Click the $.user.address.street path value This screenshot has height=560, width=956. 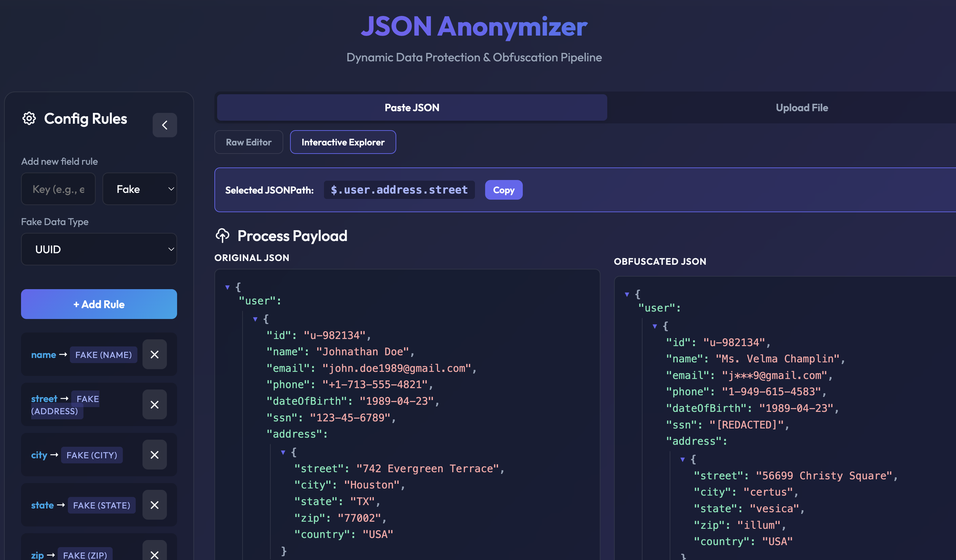tap(399, 190)
